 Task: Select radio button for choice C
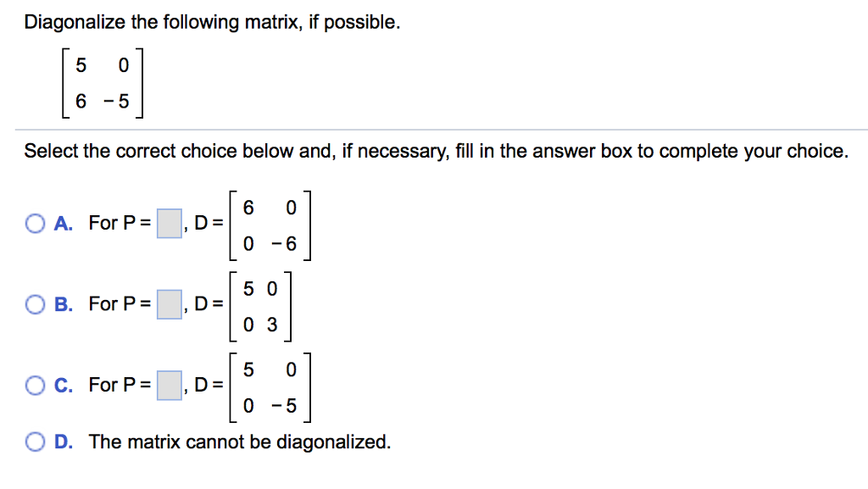coord(35,385)
